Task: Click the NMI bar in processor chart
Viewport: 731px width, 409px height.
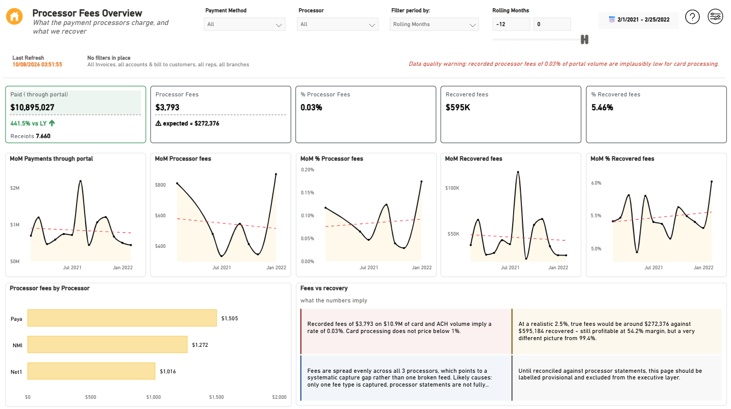Action: [107, 345]
